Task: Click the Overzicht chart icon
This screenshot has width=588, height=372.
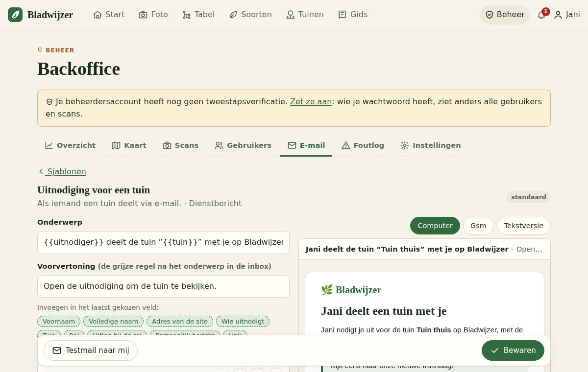Action: coord(49,145)
